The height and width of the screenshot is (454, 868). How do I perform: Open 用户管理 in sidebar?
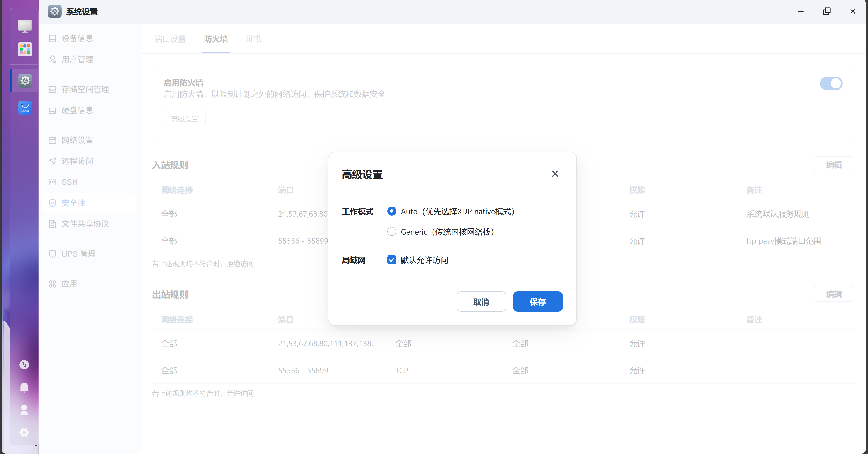coord(89,59)
